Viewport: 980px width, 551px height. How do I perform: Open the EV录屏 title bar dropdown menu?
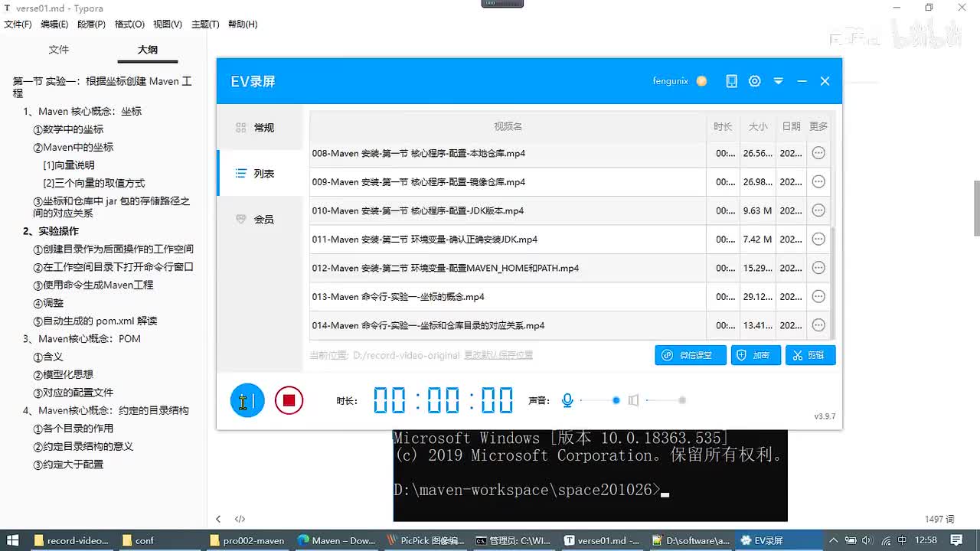click(x=779, y=81)
